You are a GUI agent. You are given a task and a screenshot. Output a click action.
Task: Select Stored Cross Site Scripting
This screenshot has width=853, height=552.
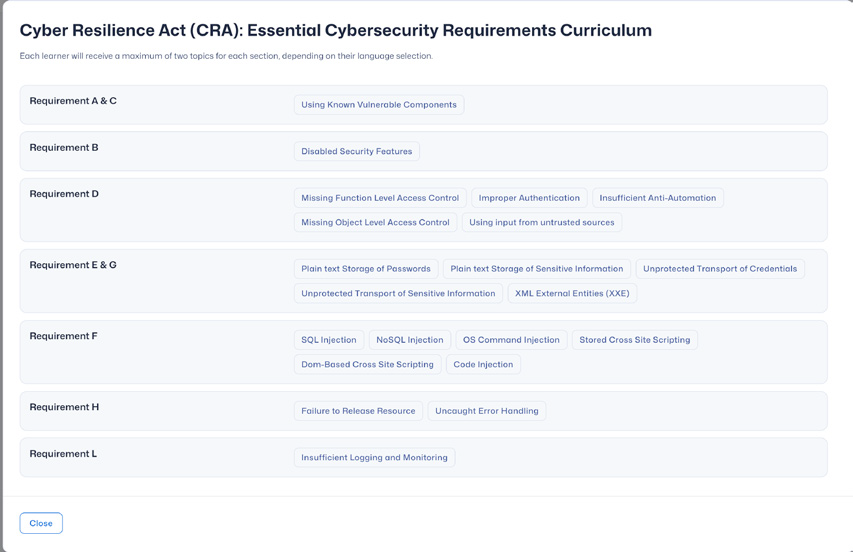pyautogui.click(x=635, y=340)
